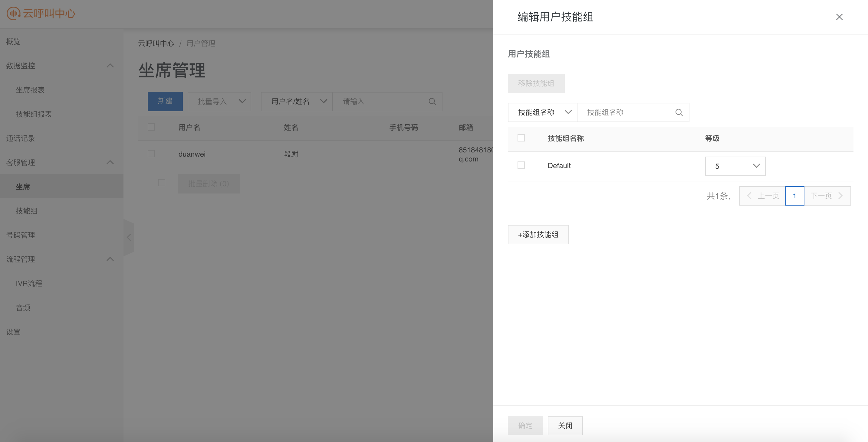This screenshot has height=442, width=868.
Task: Click the 姓名 column header
Action: pos(291,128)
